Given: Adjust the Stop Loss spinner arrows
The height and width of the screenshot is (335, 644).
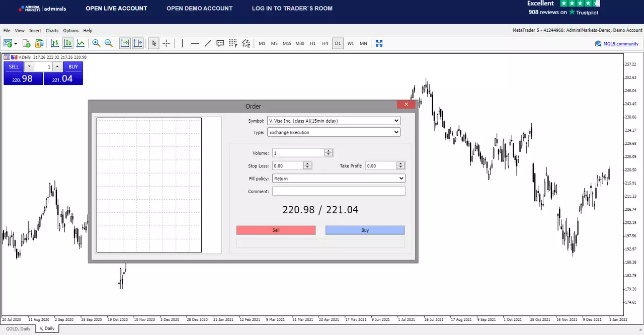Looking at the screenshot, I should coord(307,165).
